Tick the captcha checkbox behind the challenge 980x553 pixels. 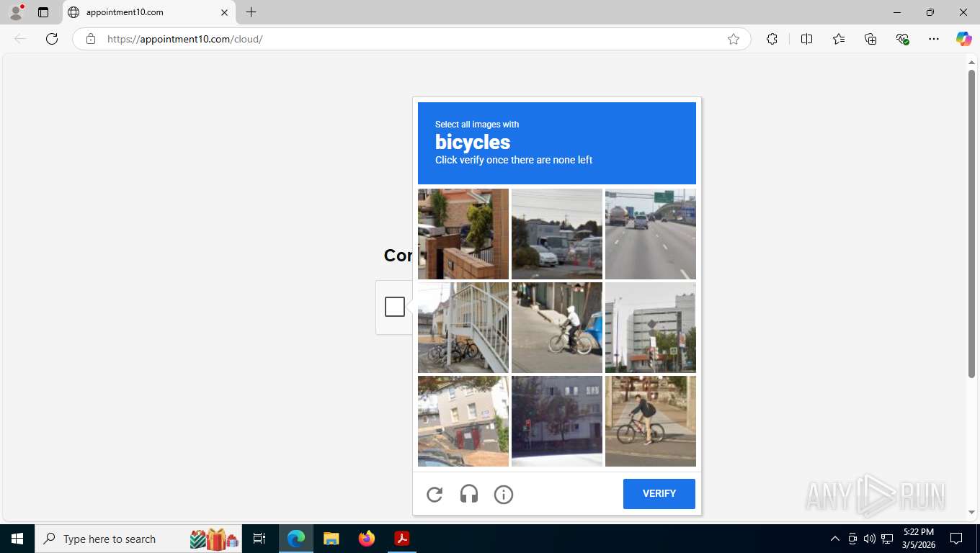395,307
